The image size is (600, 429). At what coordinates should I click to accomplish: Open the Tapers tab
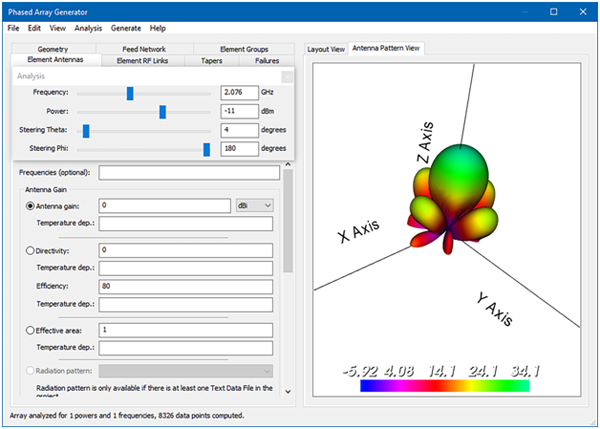[212, 60]
